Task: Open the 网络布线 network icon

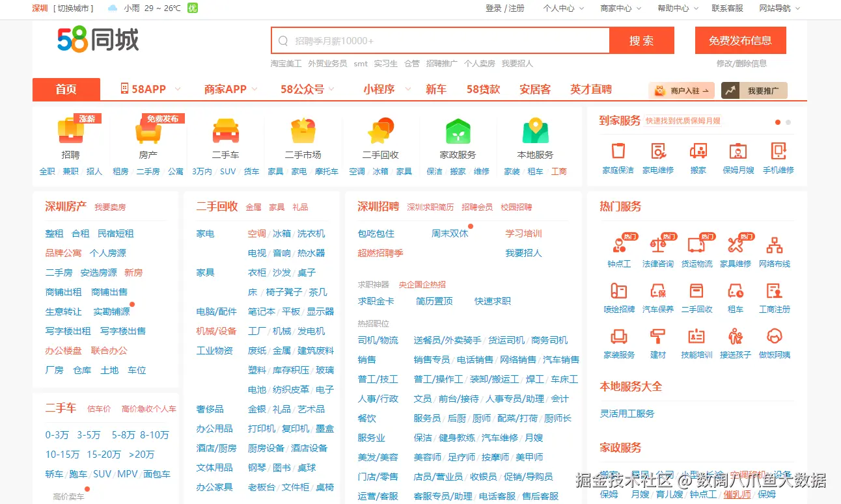Action: click(775, 245)
